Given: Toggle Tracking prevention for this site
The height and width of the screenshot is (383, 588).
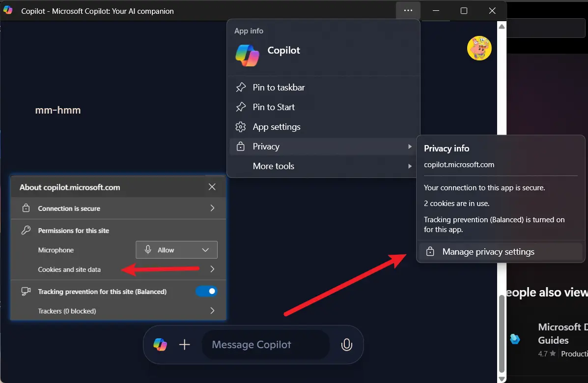Looking at the screenshot, I should point(206,292).
